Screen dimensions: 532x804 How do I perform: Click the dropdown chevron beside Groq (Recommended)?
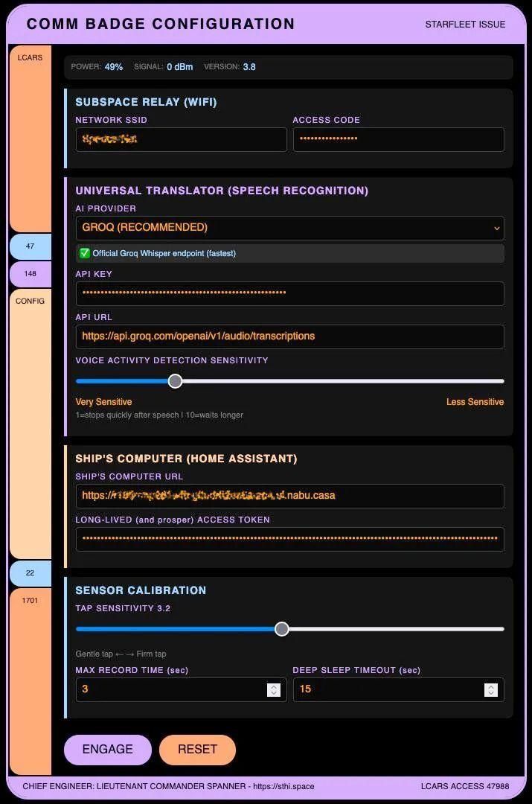point(496,229)
